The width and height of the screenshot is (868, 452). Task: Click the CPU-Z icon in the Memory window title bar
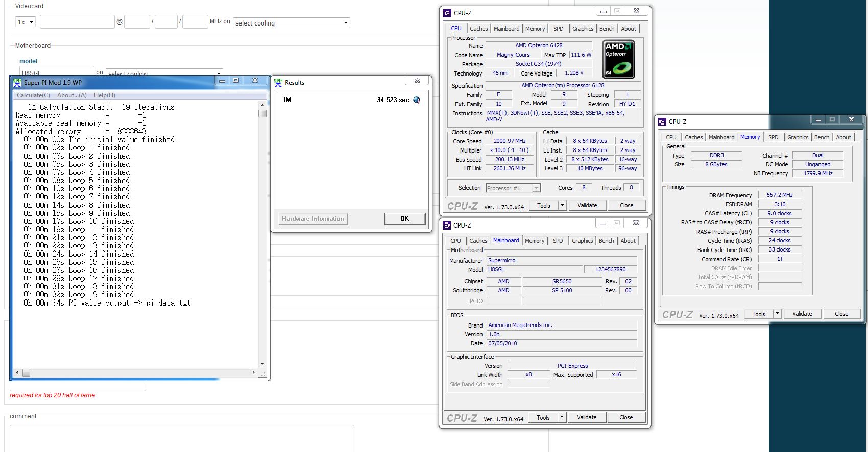(662, 122)
